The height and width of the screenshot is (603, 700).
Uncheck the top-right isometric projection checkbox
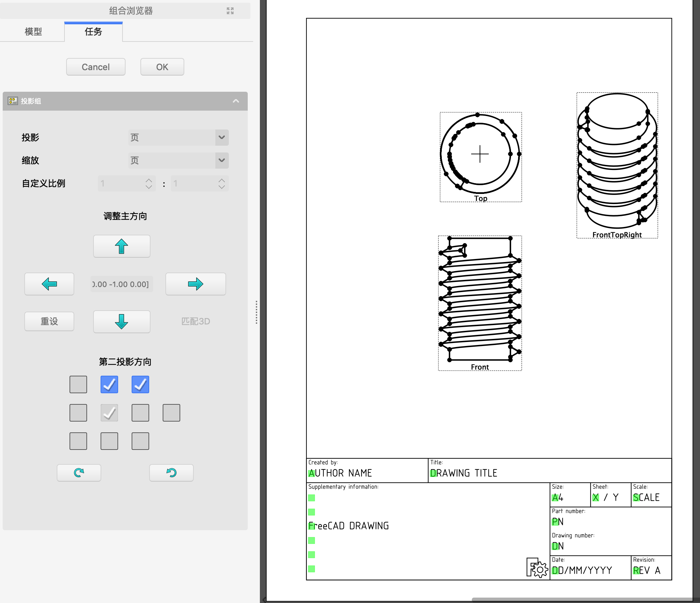click(140, 384)
